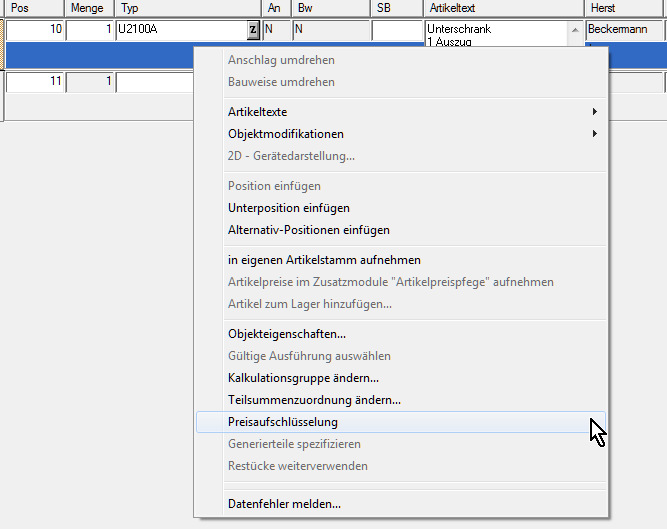667x529 pixels.
Task: Click the empty SB field in row 10
Action: 397,30
